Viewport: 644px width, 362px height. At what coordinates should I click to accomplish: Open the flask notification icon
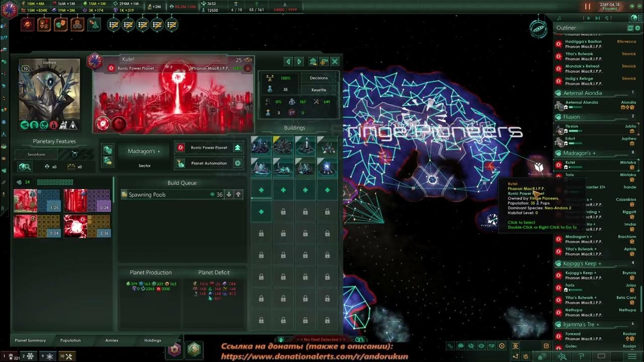tap(94, 24)
